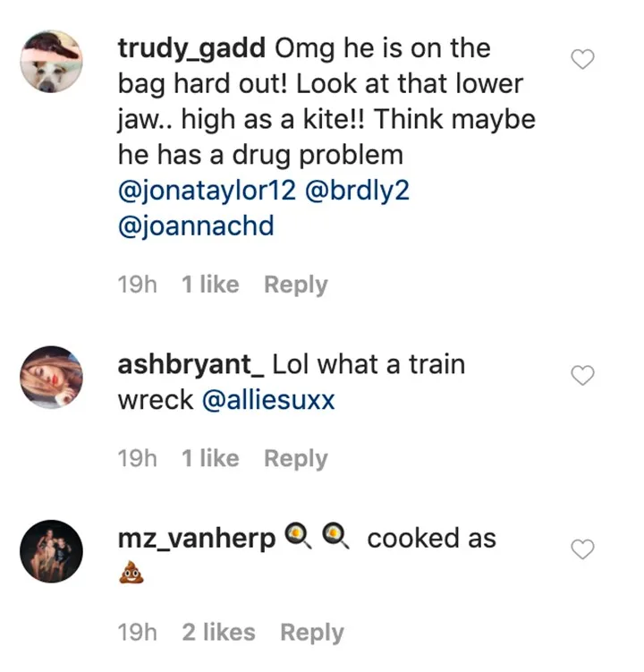Reply to ashbryant_'s comment
The height and width of the screenshot is (672, 644).
click(x=296, y=458)
